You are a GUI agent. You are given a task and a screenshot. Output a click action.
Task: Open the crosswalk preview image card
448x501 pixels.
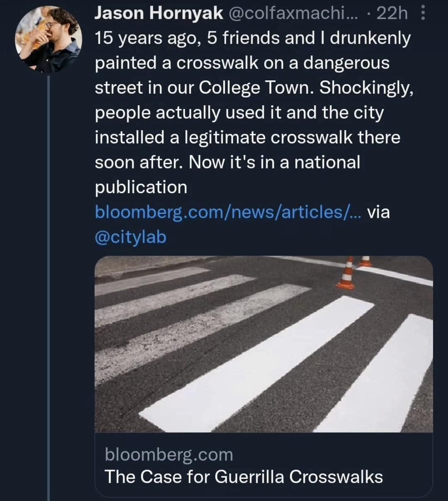(263, 344)
